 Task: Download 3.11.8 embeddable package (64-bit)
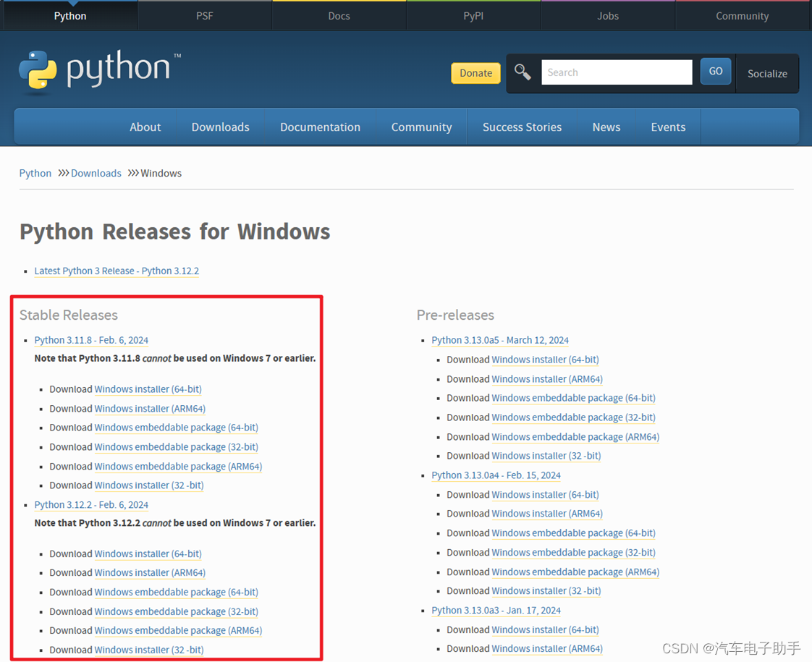pos(176,428)
